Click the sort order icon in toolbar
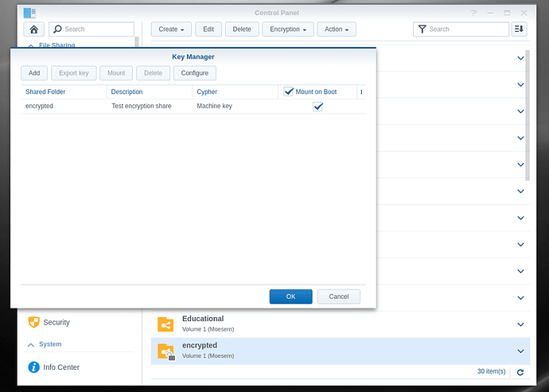The image size is (549, 392). coord(519,29)
